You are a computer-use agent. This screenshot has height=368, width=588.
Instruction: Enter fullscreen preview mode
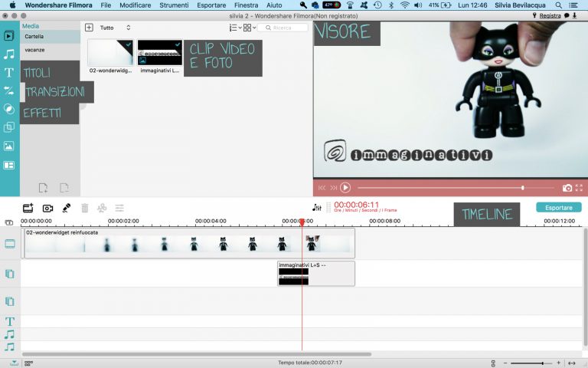tap(579, 188)
